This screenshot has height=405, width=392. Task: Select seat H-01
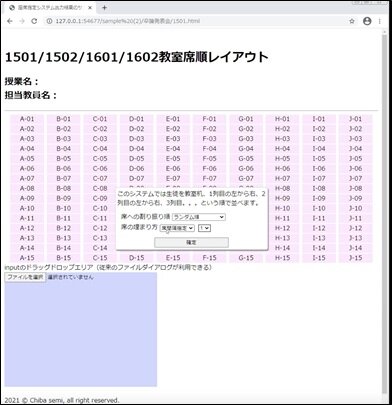click(x=282, y=119)
